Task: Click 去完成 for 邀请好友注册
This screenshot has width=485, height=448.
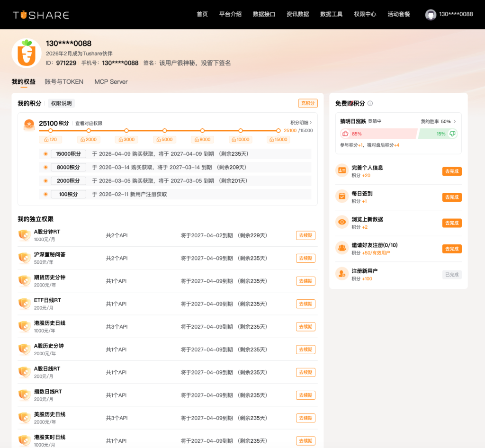Action: point(452,249)
